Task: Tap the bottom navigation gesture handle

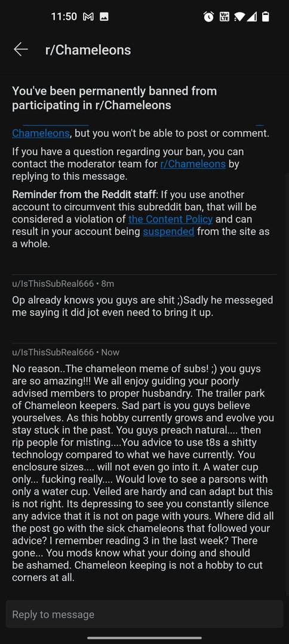Action: 144,638
